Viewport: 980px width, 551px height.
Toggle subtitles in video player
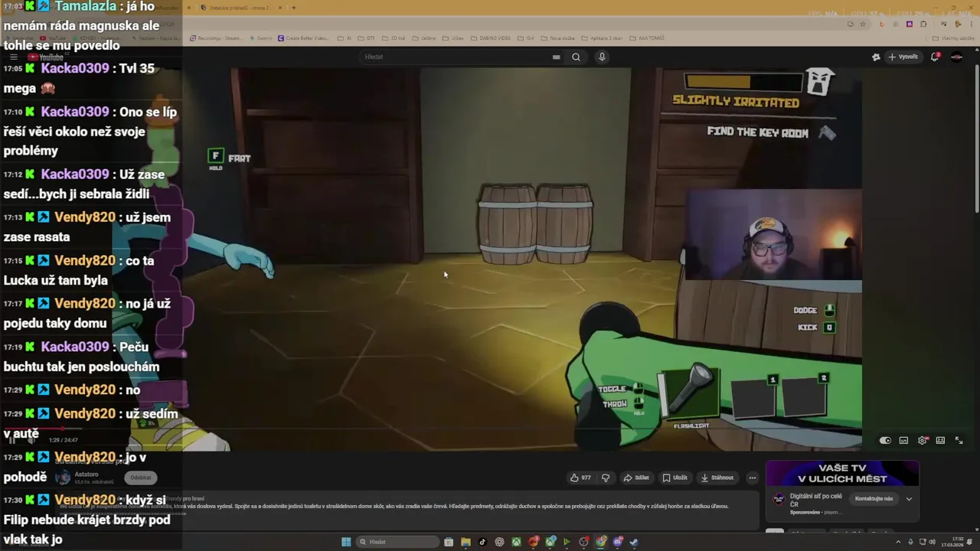[x=903, y=440]
